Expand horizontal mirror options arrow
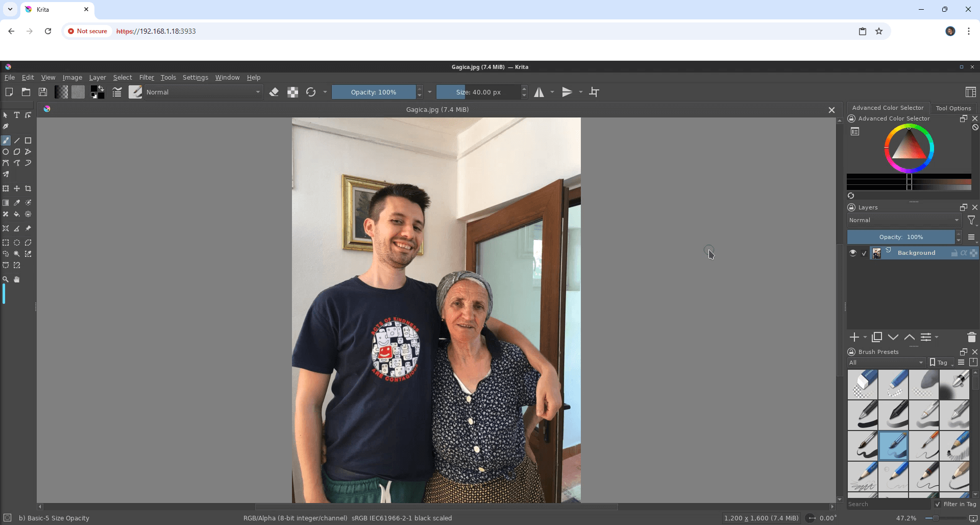Viewport: 980px width, 525px height. pyautogui.click(x=552, y=92)
